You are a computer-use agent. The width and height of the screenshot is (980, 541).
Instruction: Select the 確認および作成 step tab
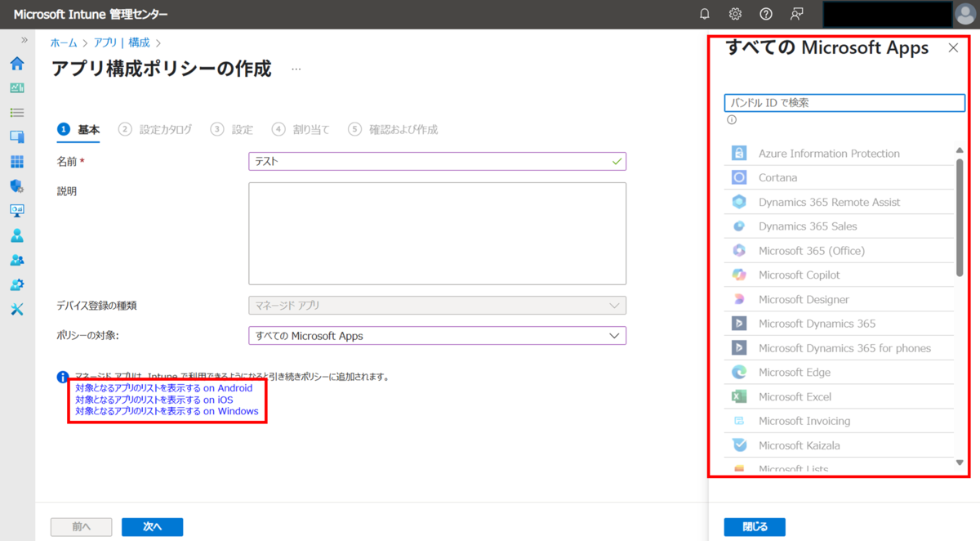pyautogui.click(x=393, y=129)
